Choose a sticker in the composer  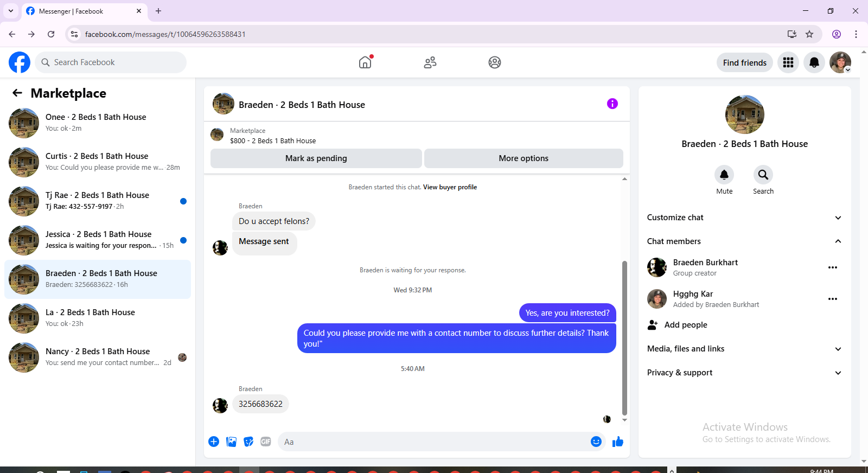pos(248,442)
